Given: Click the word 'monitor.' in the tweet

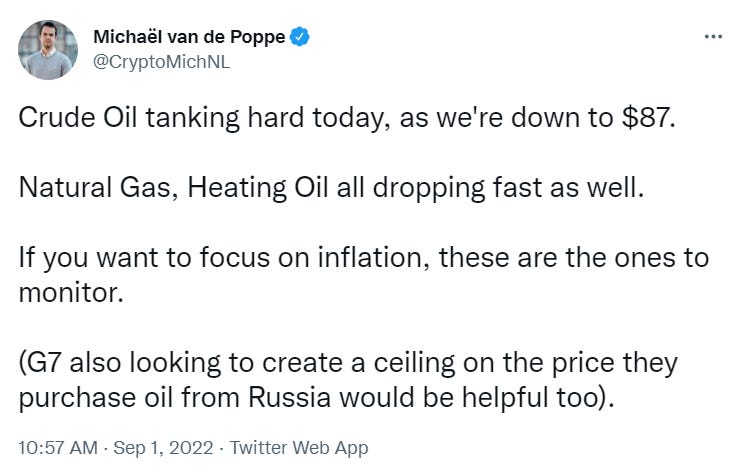Looking at the screenshot, I should click(x=71, y=293).
